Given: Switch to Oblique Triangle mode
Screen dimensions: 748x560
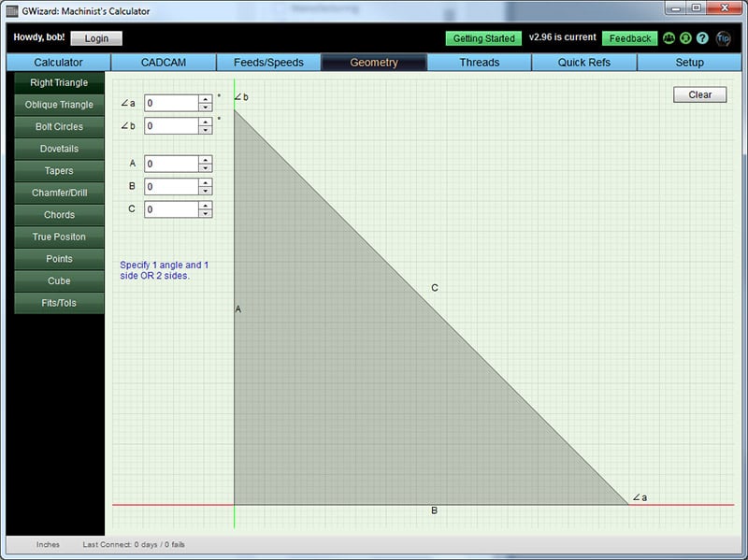Looking at the screenshot, I should [x=58, y=104].
